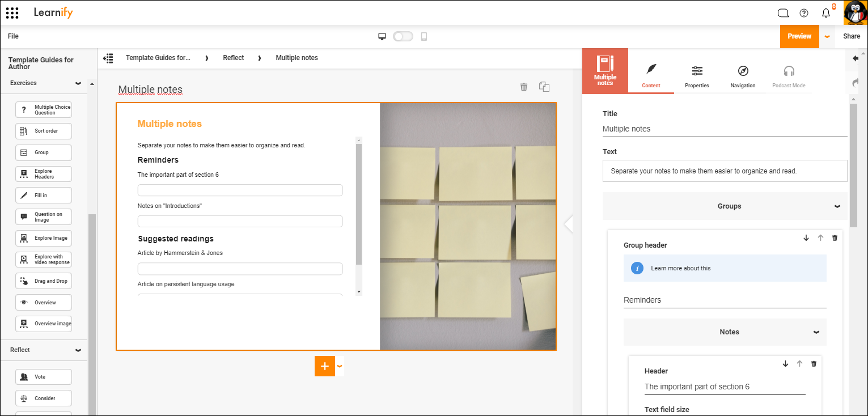Duplicate the Multiple notes exercise using the copy icon
Viewport: 868px width, 416px height.
tap(544, 87)
